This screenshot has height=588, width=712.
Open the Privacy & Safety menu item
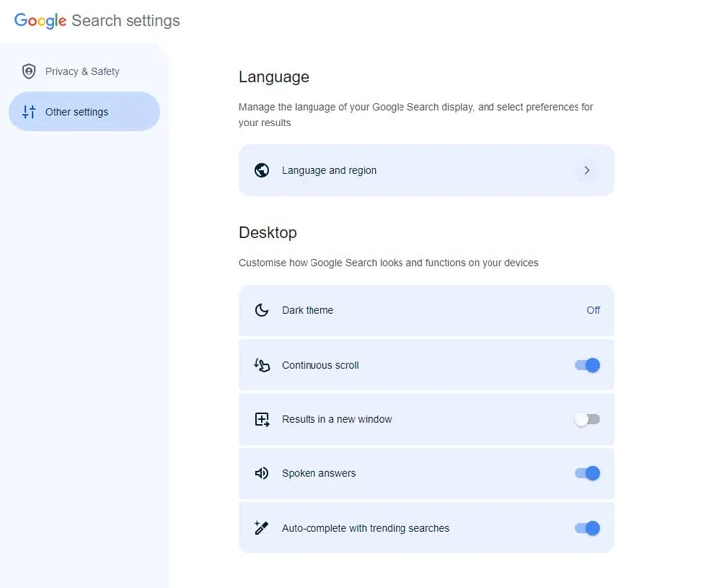pyautogui.click(x=84, y=72)
